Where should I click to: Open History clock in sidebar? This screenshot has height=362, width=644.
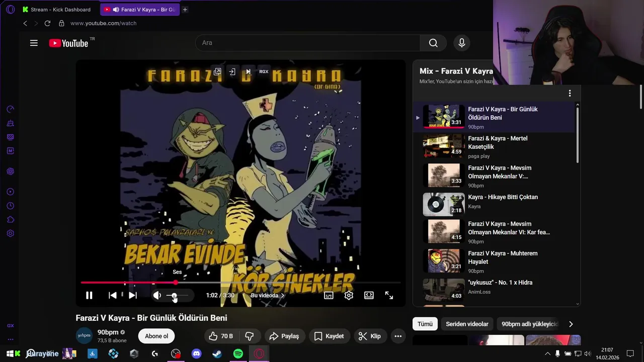(10, 206)
